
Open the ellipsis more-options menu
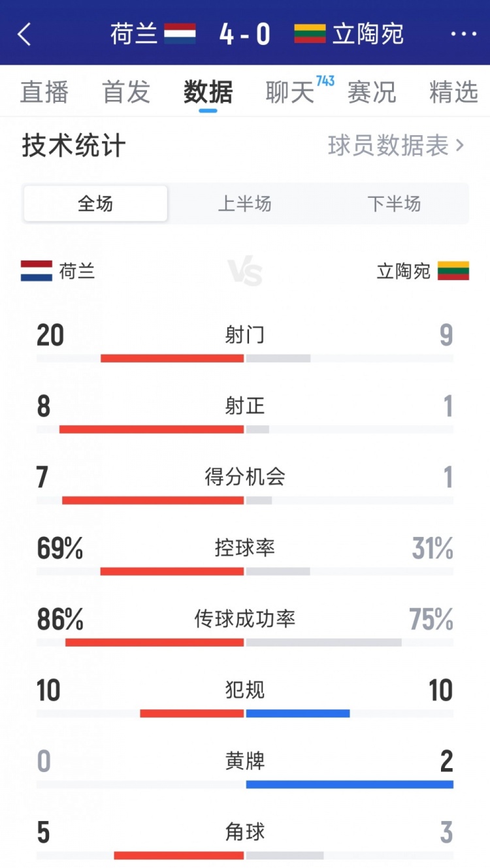point(465,34)
